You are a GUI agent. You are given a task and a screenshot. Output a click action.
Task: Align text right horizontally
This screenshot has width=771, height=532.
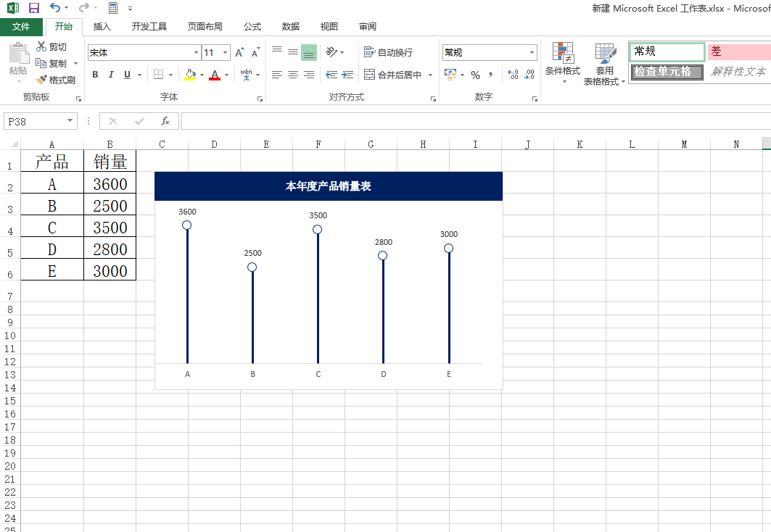click(309, 75)
